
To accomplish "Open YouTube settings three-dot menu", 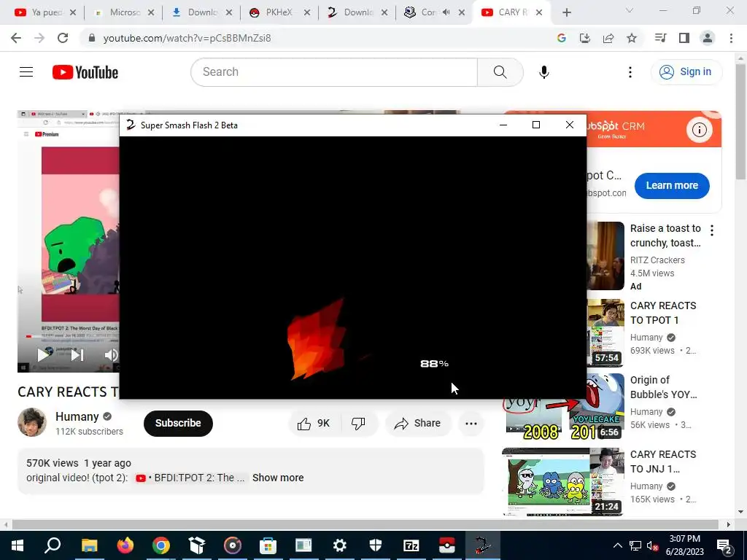I will click(630, 72).
